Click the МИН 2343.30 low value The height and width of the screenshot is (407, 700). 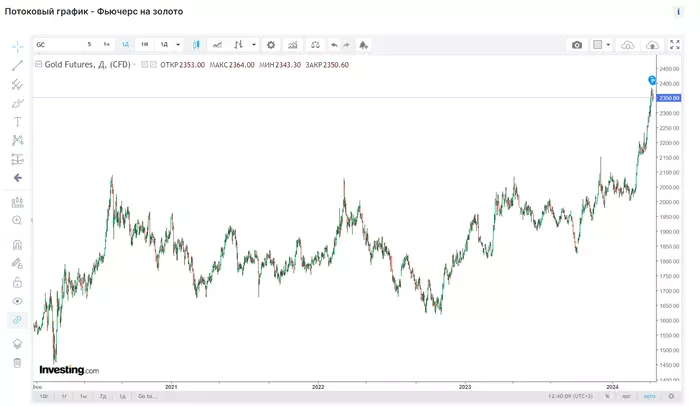point(280,65)
